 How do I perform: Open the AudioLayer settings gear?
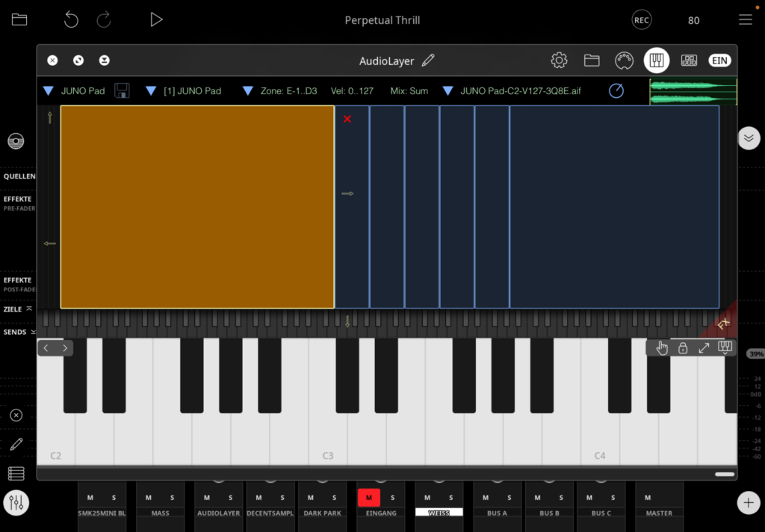coord(559,61)
